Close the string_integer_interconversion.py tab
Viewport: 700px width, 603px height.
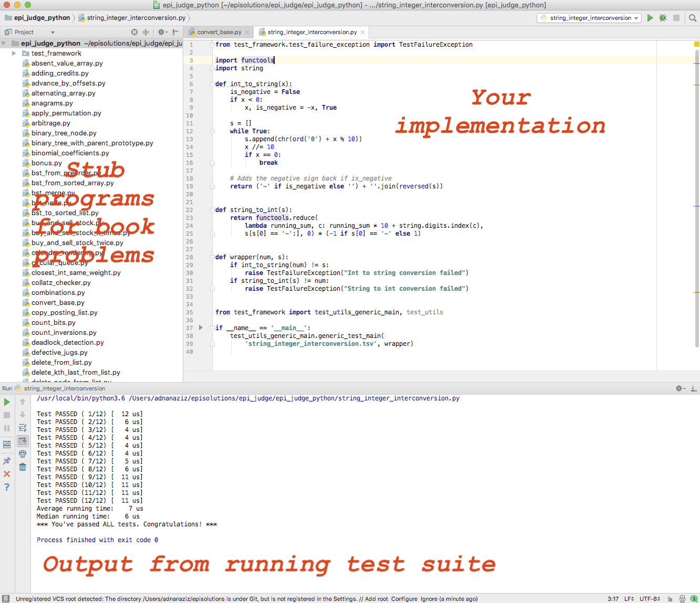tap(362, 32)
